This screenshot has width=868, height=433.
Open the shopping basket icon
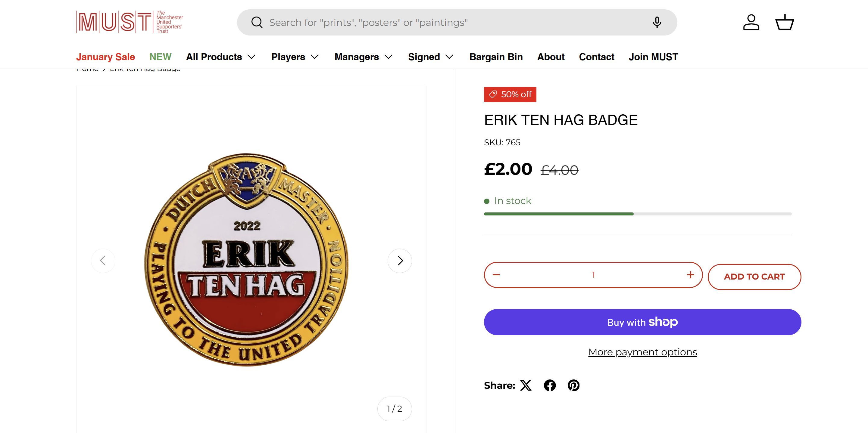(x=785, y=23)
